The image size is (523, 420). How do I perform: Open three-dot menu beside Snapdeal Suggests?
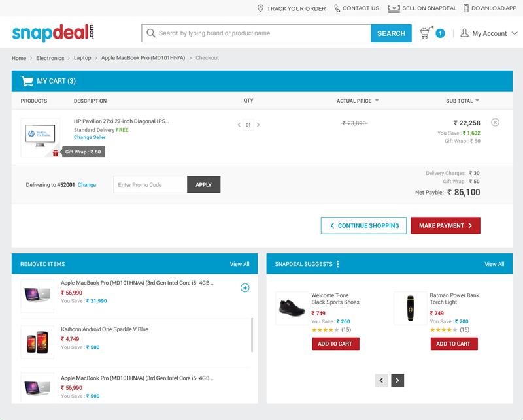pos(337,264)
